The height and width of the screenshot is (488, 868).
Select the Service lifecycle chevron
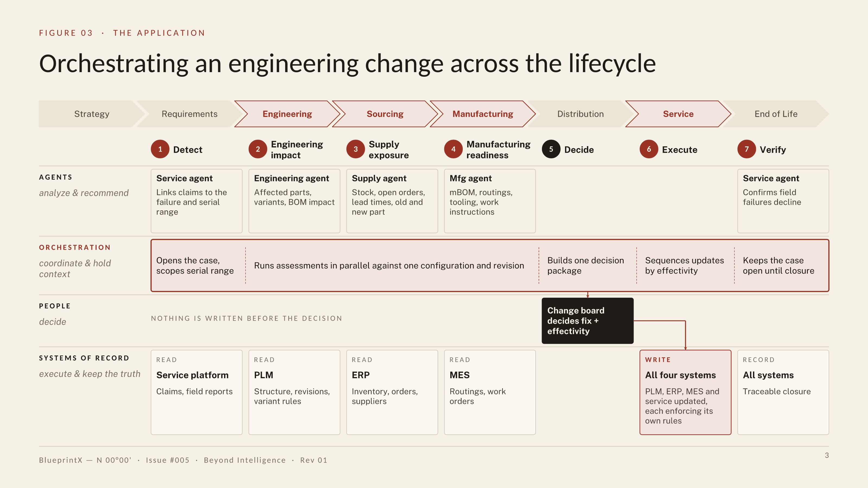point(678,114)
